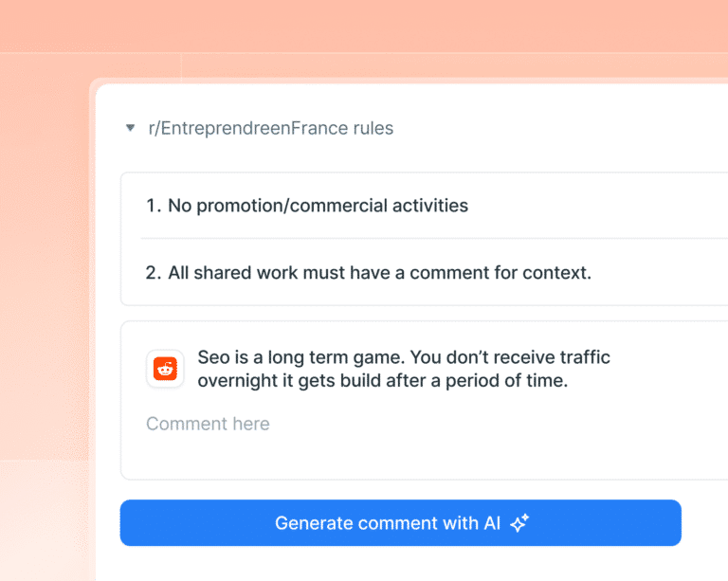The width and height of the screenshot is (728, 581).
Task: Click "comment for context" in rule two
Action: [x=500, y=272]
